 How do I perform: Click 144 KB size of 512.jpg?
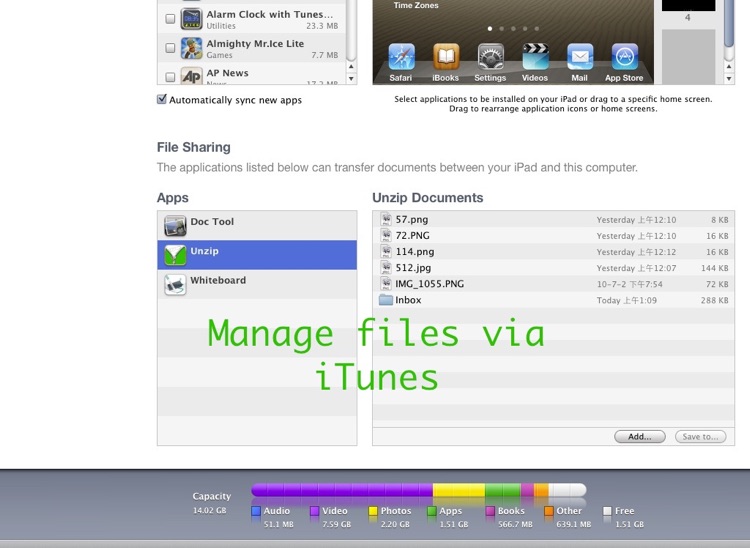coord(715,268)
